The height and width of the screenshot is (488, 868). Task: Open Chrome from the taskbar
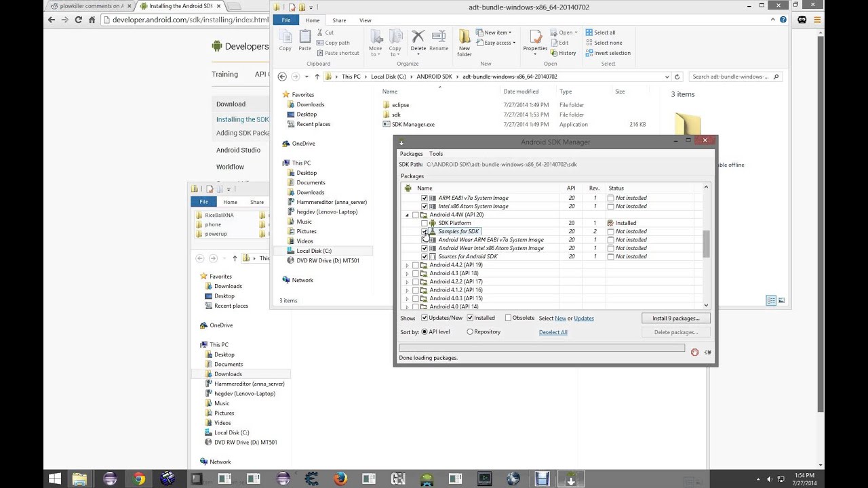[x=138, y=479]
